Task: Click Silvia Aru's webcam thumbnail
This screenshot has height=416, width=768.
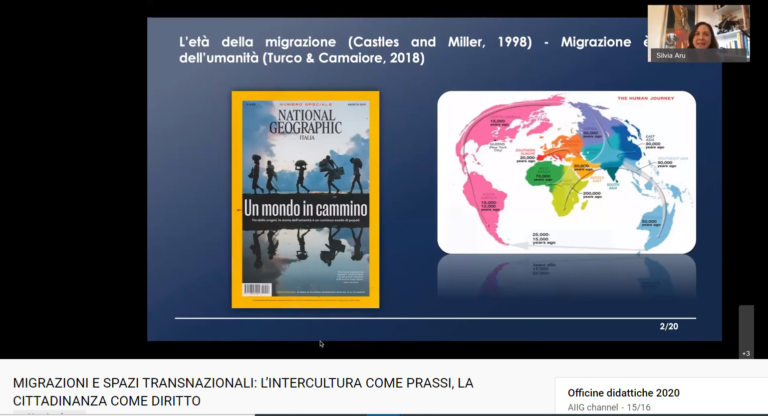Action: [698, 33]
